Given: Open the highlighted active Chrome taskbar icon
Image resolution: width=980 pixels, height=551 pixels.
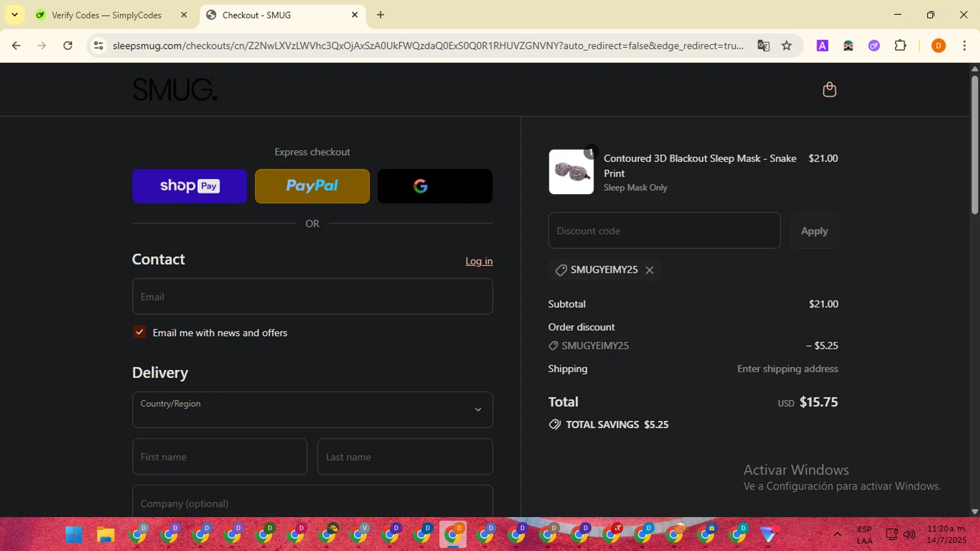Looking at the screenshot, I should click(x=453, y=535).
